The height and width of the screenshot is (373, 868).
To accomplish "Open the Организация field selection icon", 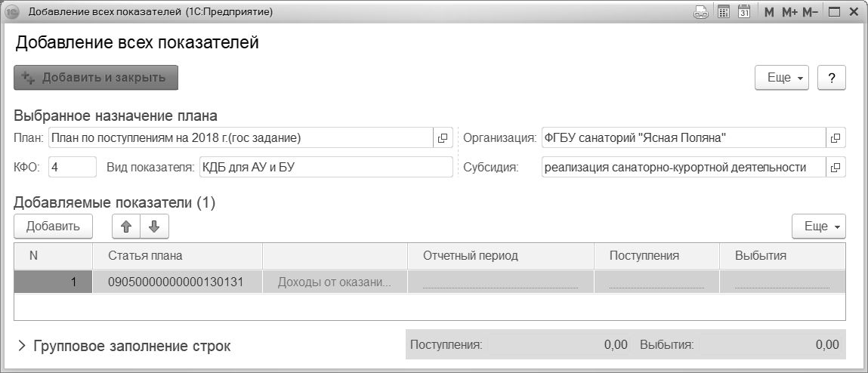I will coord(835,138).
